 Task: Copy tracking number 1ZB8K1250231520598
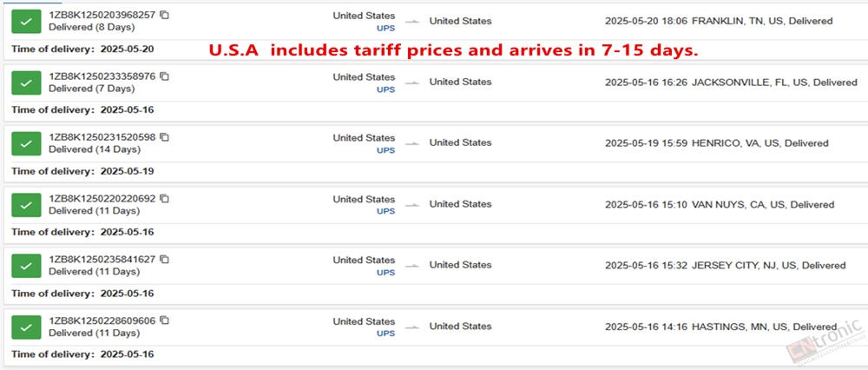(x=164, y=137)
